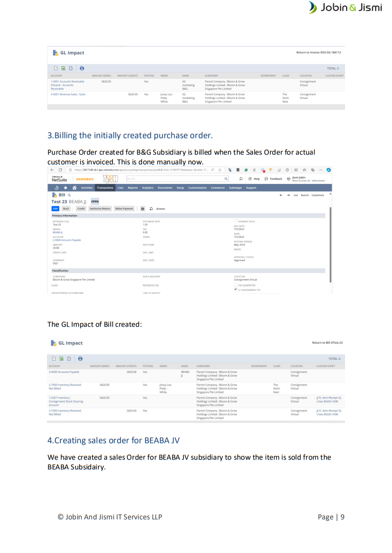Click the Bill page search magnifier icon
392x553 pixels.
click(69, 195)
